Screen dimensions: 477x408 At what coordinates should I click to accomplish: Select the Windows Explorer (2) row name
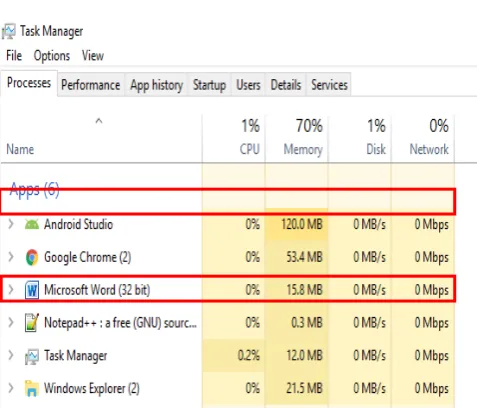[92, 389]
